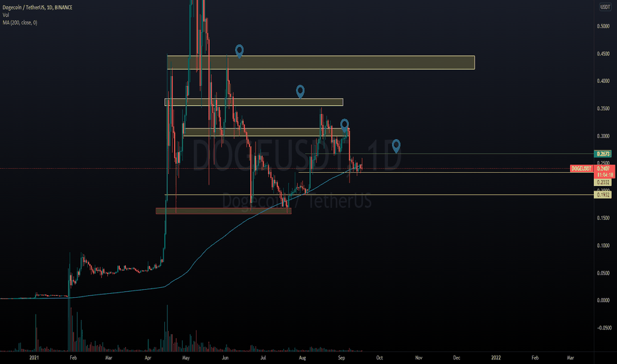Click the Sep label on time axis

coord(341,357)
